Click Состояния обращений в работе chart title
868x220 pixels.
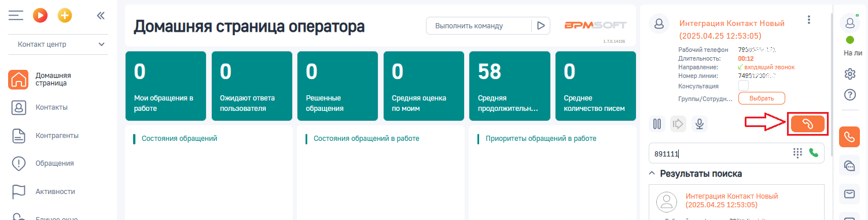366,139
